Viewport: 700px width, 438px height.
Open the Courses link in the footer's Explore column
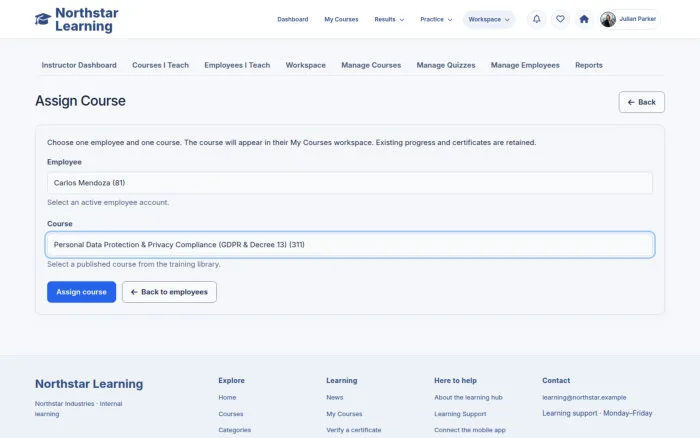231,414
